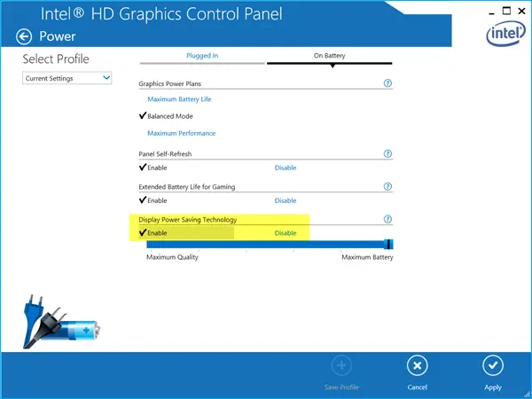Image resolution: width=532 pixels, height=399 pixels.
Task: Open the Current Settings profile dropdown
Action: point(66,78)
